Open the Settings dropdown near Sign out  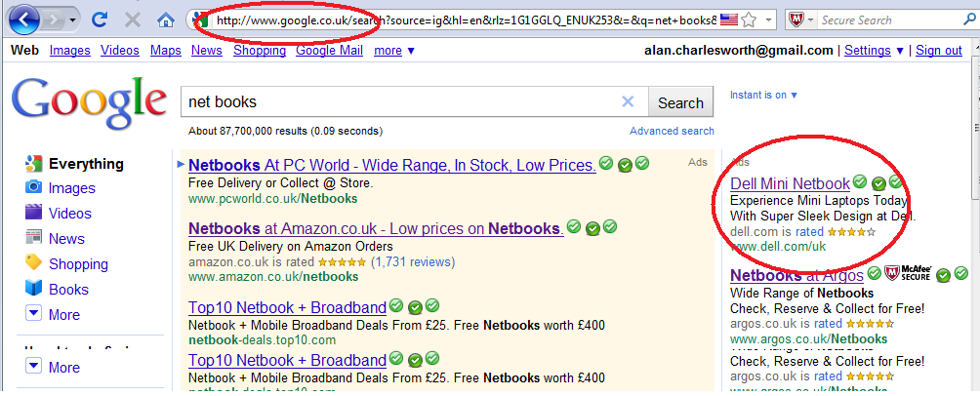coord(874,51)
